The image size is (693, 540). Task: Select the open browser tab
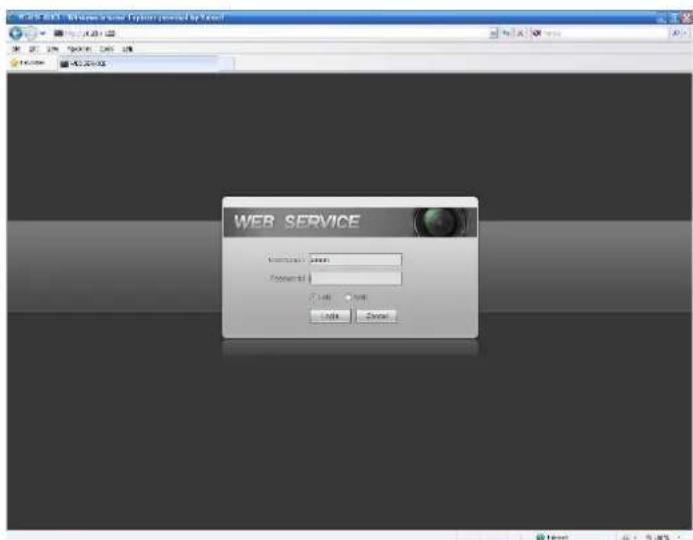tap(138, 64)
